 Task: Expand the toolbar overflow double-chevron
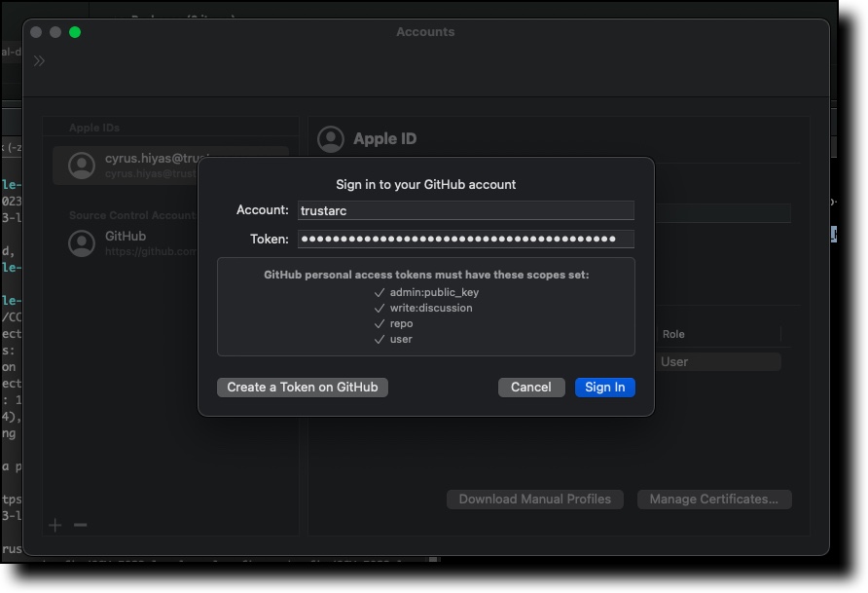(x=40, y=61)
